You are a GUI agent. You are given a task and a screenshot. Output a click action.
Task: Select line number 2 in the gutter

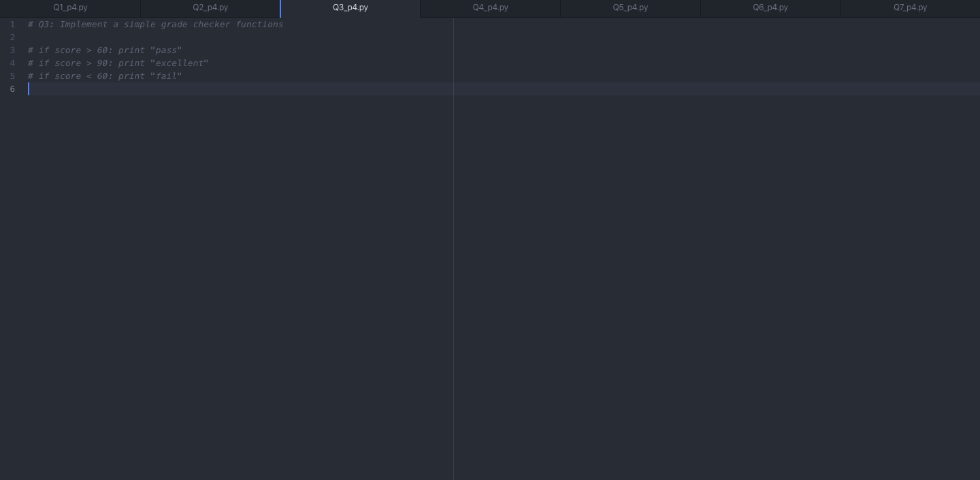12,37
